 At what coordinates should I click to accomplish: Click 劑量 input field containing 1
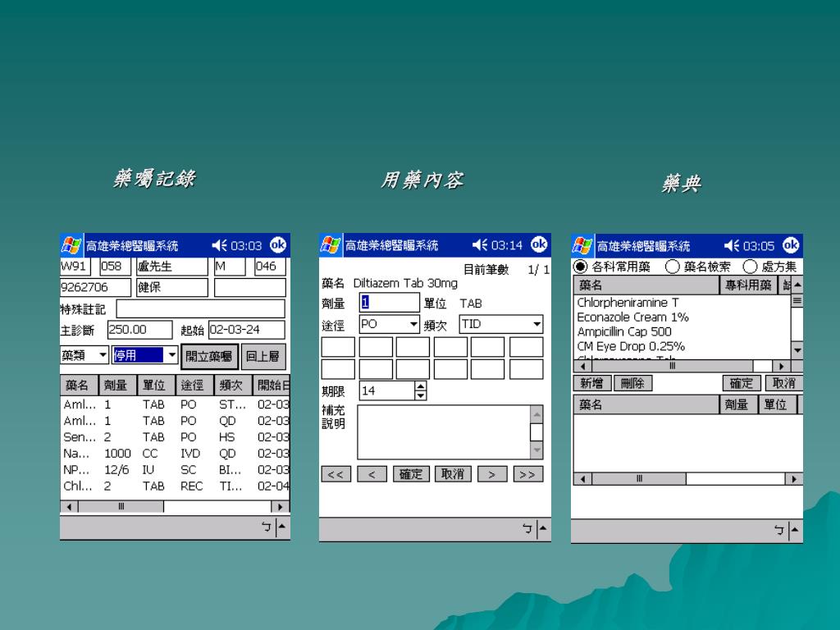(x=389, y=303)
